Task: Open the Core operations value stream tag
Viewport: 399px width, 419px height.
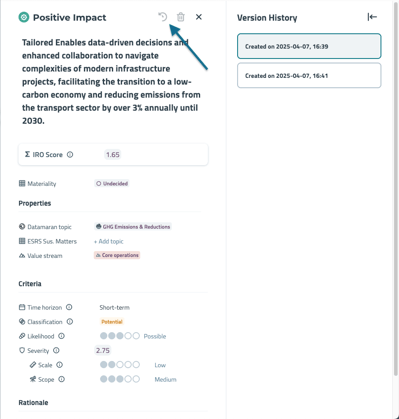Action: point(117,255)
